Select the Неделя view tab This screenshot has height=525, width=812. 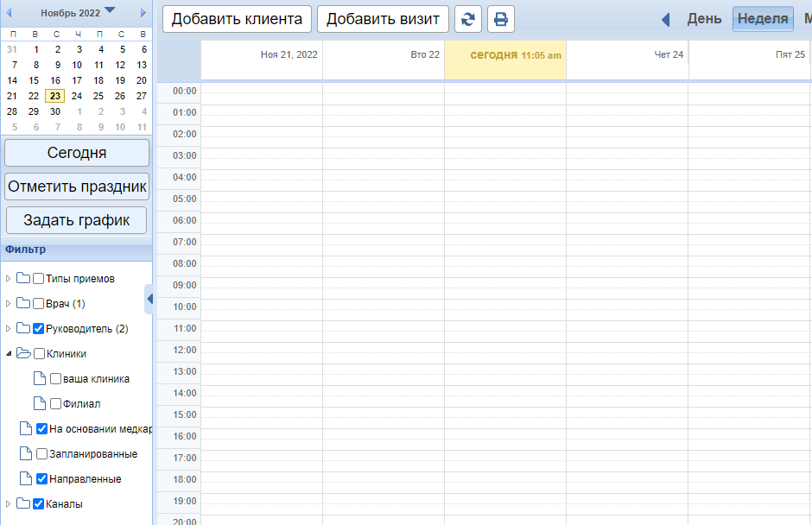[762, 19]
